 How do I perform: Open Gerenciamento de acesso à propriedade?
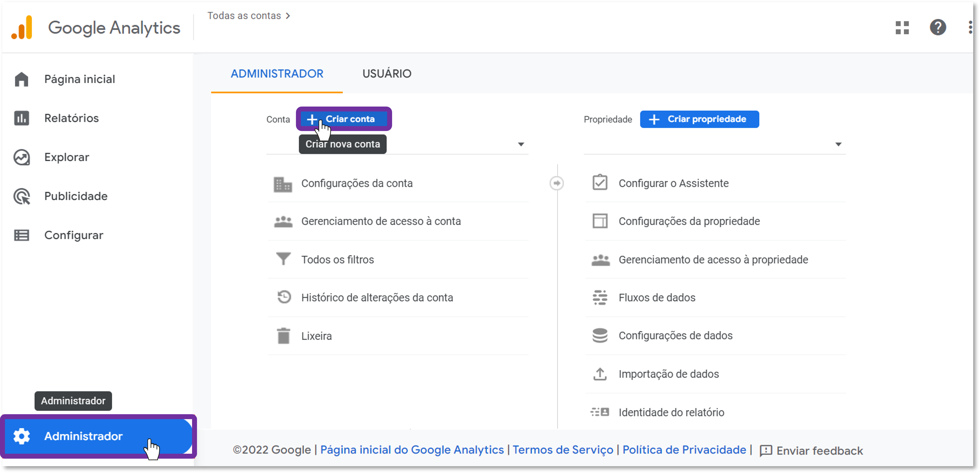click(715, 259)
